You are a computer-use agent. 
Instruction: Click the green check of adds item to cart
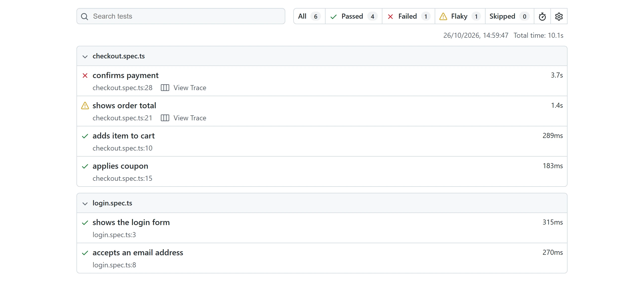coord(85,136)
